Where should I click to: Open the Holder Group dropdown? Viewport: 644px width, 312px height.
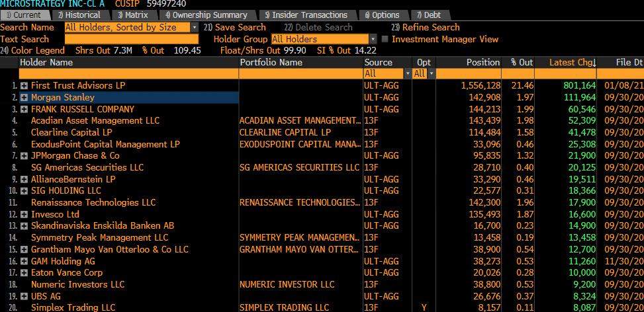tap(373, 40)
